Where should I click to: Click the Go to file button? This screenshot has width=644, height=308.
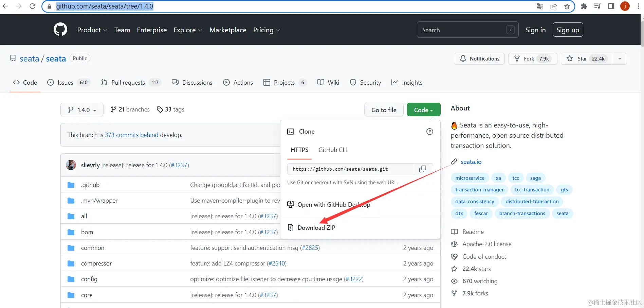click(384, 110)
